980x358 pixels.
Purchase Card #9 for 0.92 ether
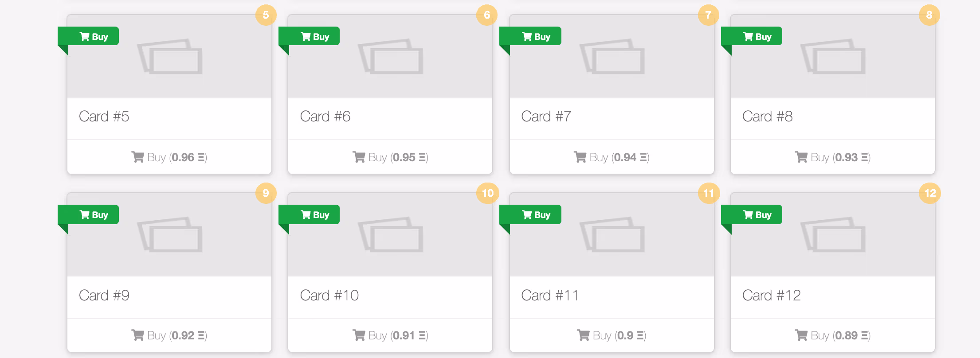(x=169, y=335)
